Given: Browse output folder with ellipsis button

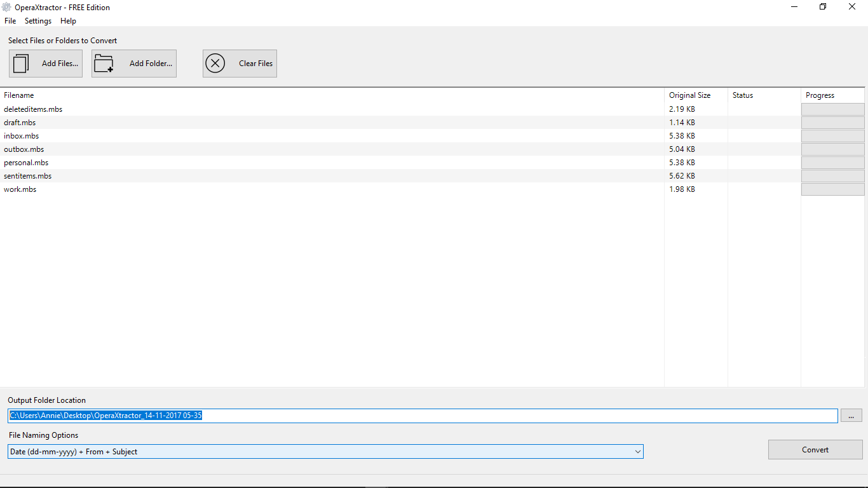Looking at the screenshot, I should click(851, 416).
